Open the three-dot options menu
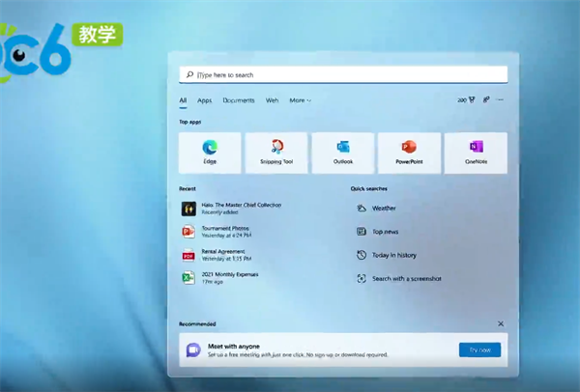Screen dimensions: 580x392 (501, 99)
